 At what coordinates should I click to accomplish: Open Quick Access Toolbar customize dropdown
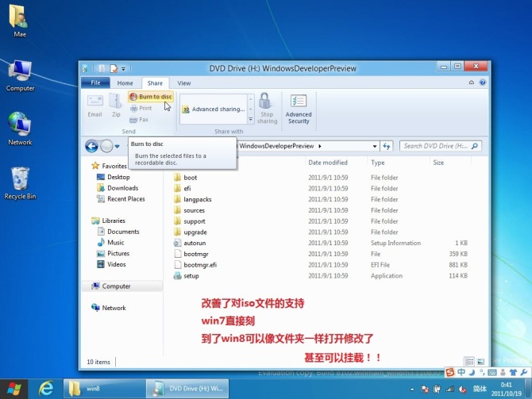coord(124,69)
